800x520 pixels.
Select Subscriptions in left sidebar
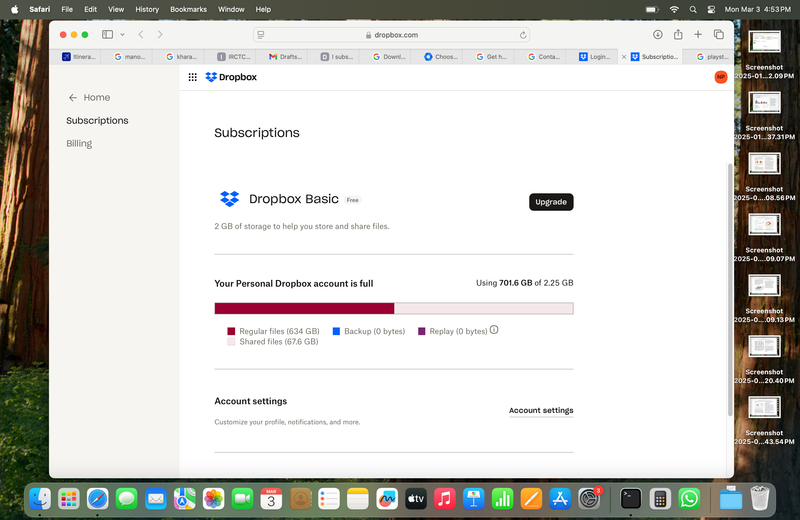[x=97, y=120]
